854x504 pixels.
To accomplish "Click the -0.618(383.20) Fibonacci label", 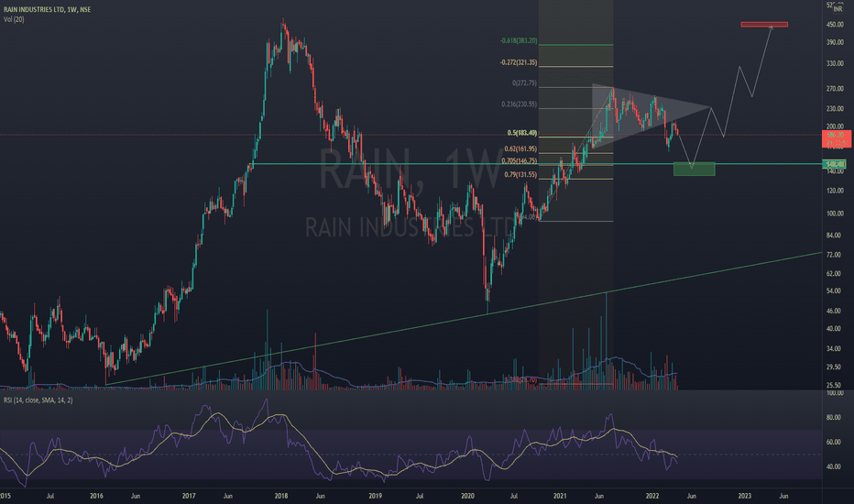I will pyautogui.click(x=519, y=41).
